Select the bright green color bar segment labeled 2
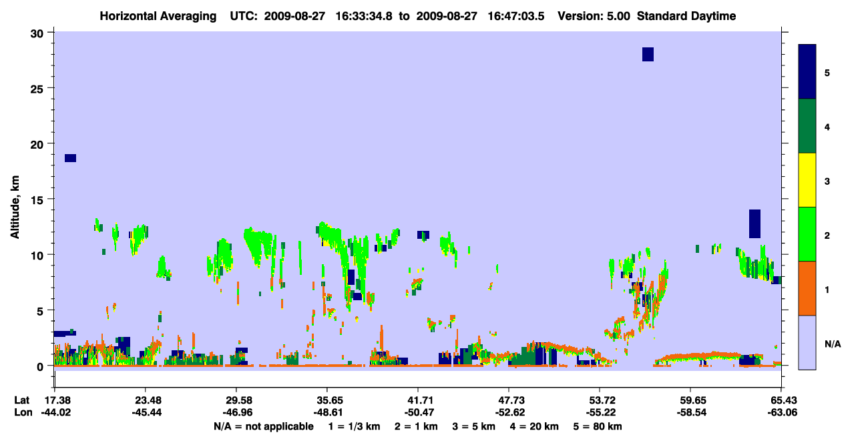The width and height of the screenshot is (868, 445). point(807,234)
